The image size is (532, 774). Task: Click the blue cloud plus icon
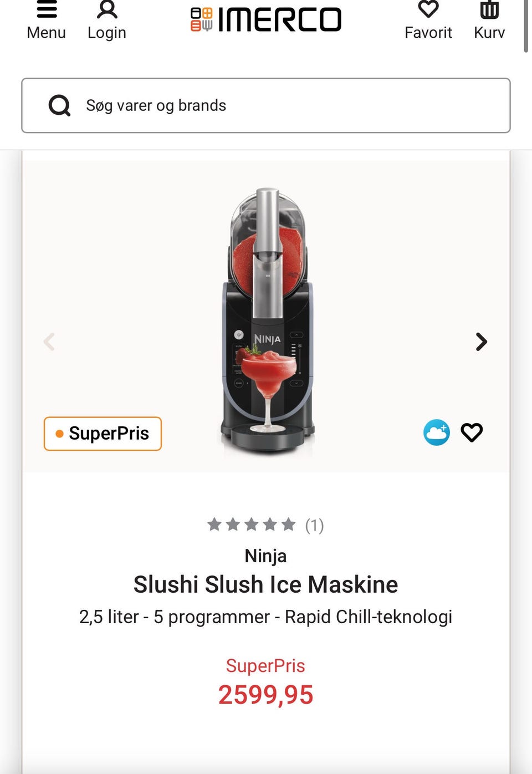pos(437,432)
